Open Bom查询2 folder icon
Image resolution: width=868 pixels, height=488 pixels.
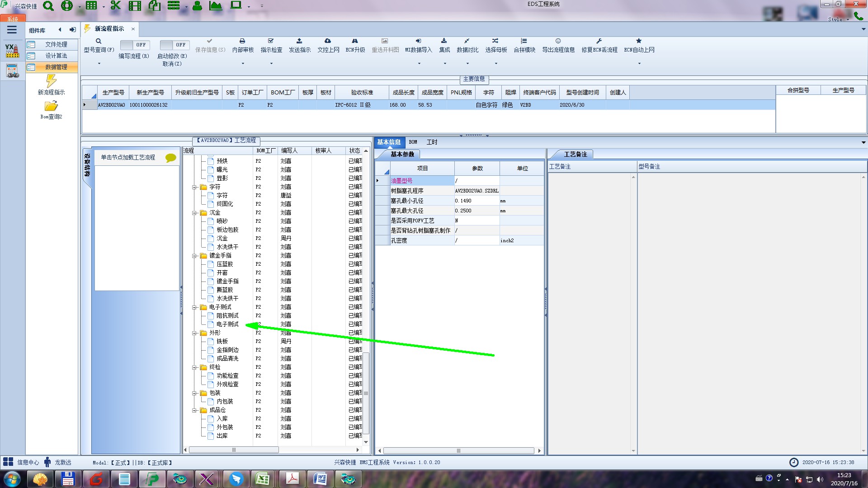[51, 109]
